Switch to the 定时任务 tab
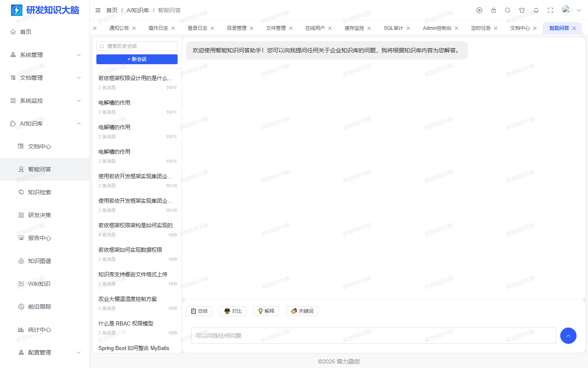 [481, 28]
